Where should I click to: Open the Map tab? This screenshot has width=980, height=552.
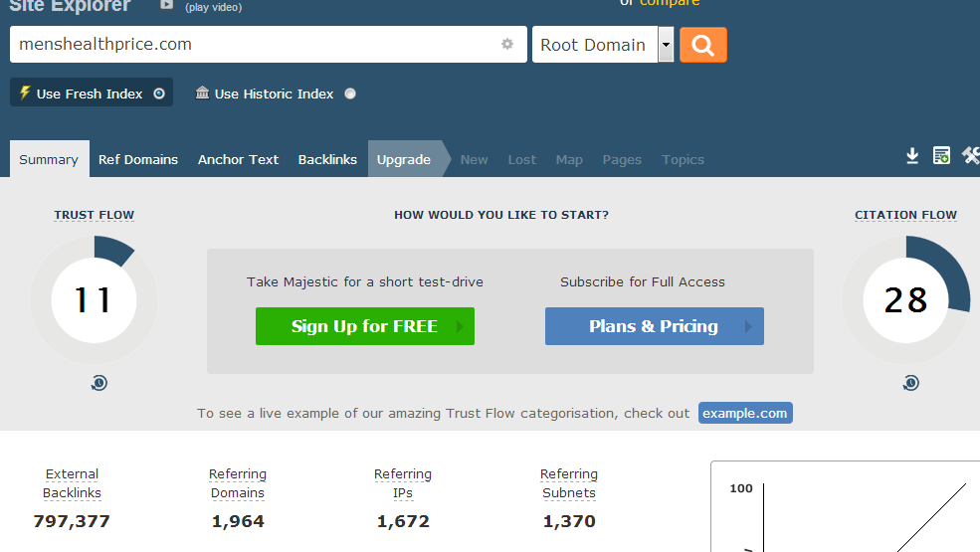pyautogui.click(x=569, y=159)
